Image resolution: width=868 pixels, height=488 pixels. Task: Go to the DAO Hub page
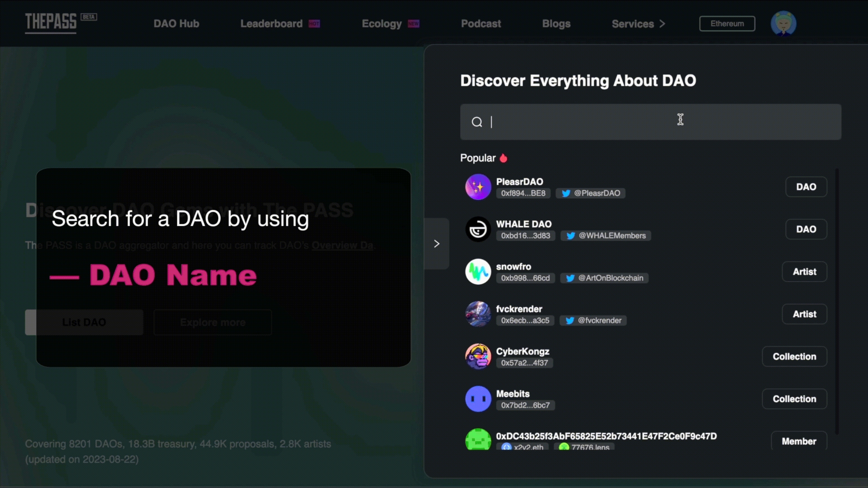(x=176, y=24)
